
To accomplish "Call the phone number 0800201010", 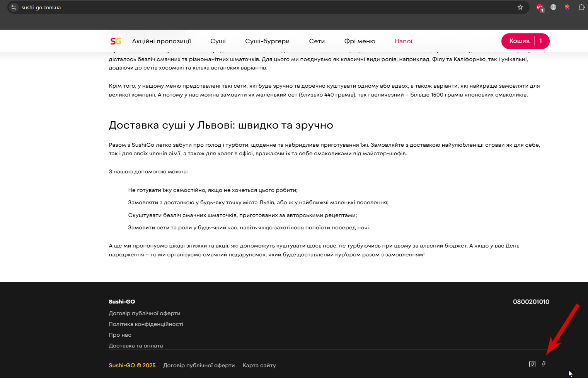I will 531,302.
